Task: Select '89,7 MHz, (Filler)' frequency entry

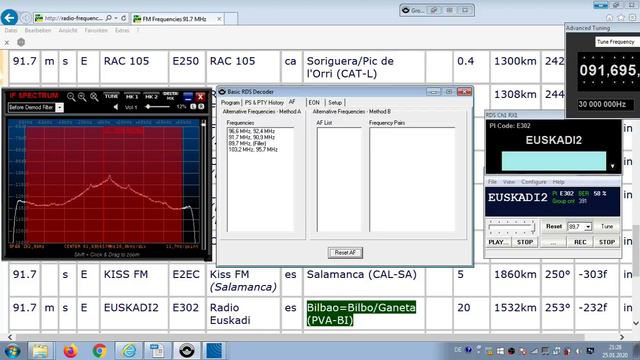Action: 247,144
